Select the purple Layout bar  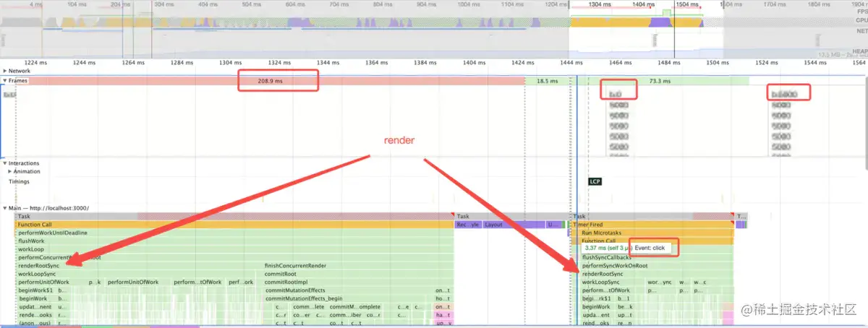514,225
